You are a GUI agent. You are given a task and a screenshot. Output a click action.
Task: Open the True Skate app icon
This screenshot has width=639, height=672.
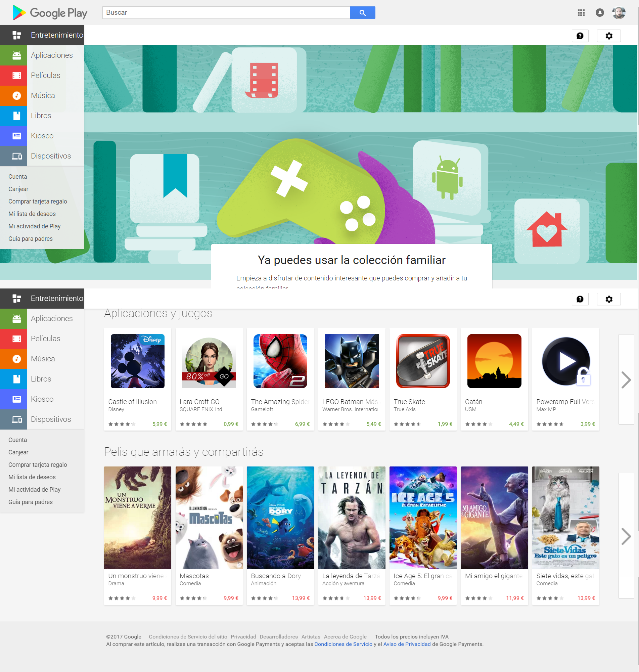click(x=423, y=361)
